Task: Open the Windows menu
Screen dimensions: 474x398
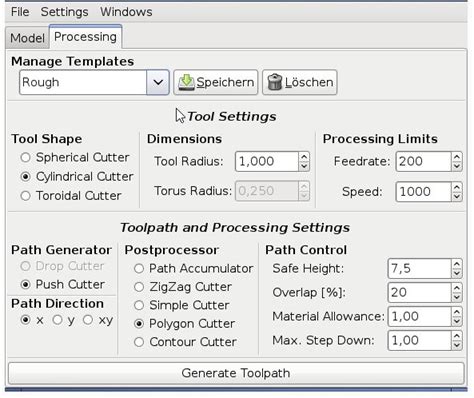Action: (126, 12)
